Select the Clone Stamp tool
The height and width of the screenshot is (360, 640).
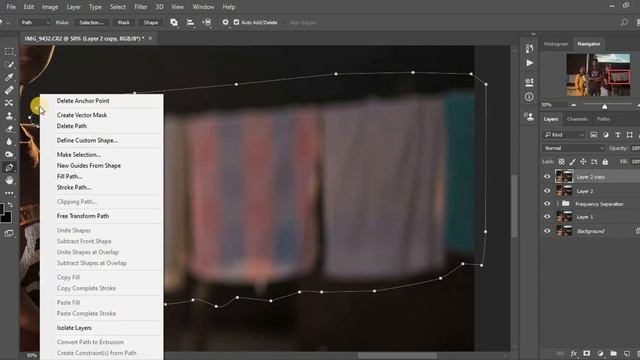tap(9, 116)
